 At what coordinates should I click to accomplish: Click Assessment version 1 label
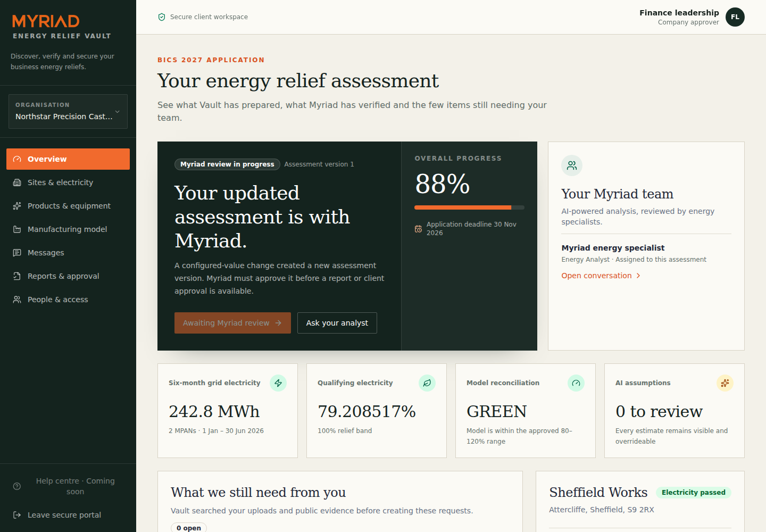point(319,164)
